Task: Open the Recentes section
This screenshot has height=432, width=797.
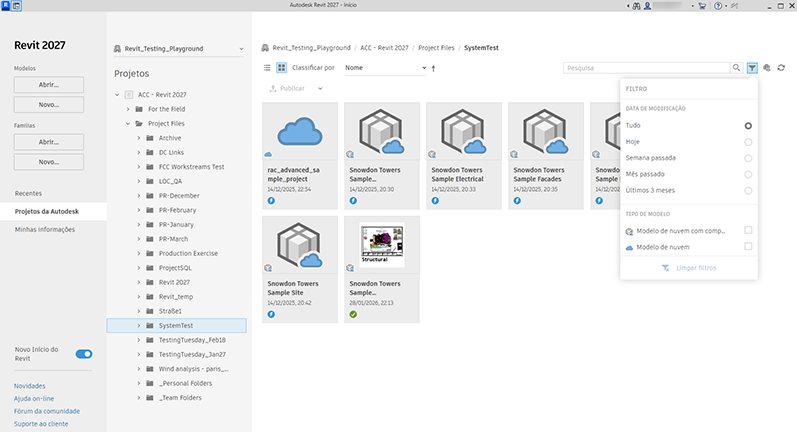Action: (28, 193)
